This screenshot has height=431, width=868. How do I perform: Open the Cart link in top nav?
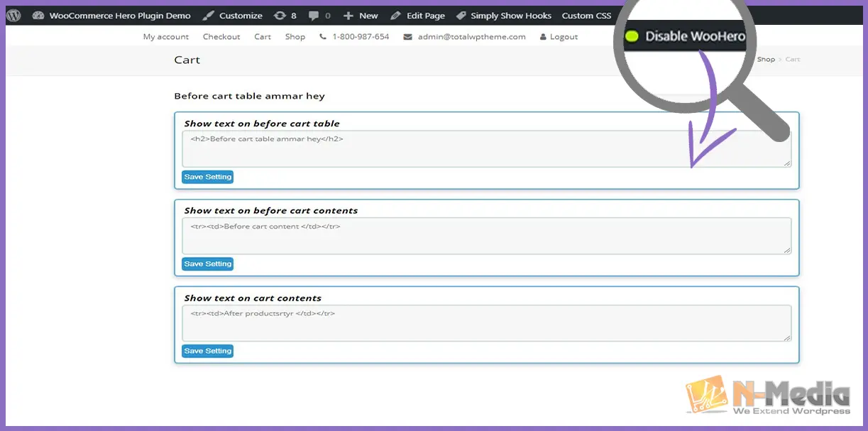click(x=263, y=37)
